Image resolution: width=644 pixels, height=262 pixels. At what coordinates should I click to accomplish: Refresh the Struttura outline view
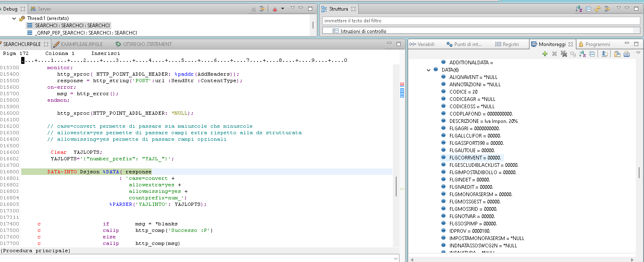(x=598, y=9)
